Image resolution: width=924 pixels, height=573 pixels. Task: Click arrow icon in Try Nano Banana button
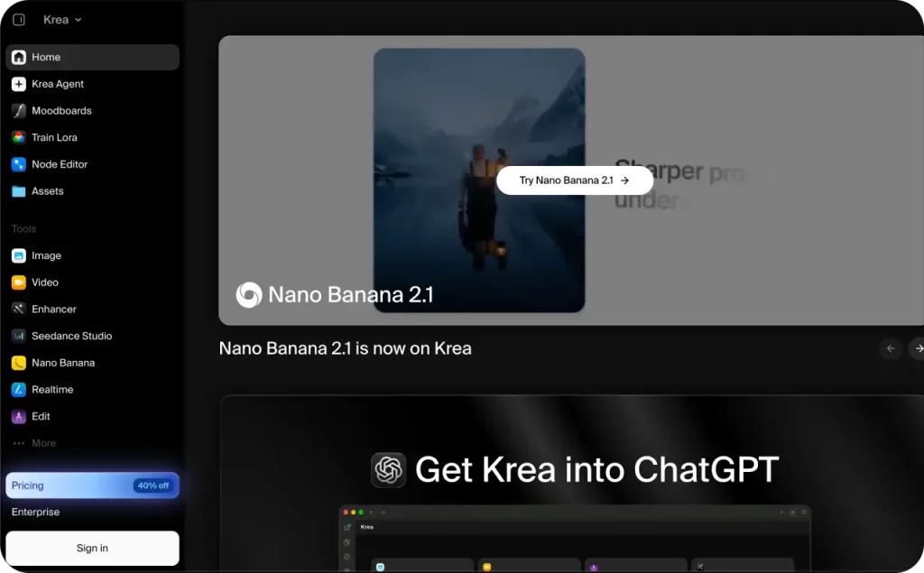(624, 180)
